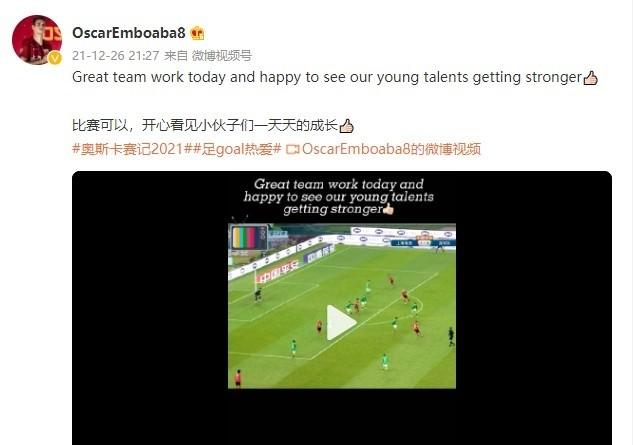Open the #足goal热爱# hashtag
633x445 pixels.
(237, 149)
